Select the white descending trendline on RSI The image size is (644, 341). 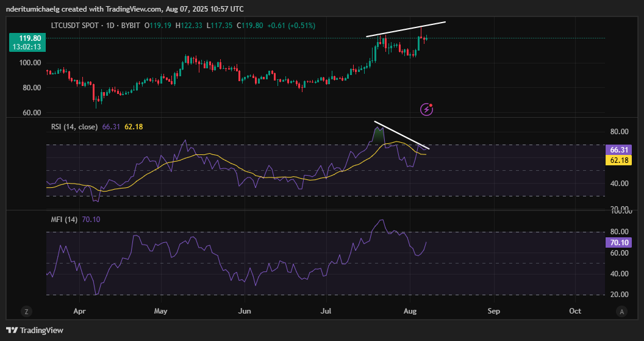(401, 135)
